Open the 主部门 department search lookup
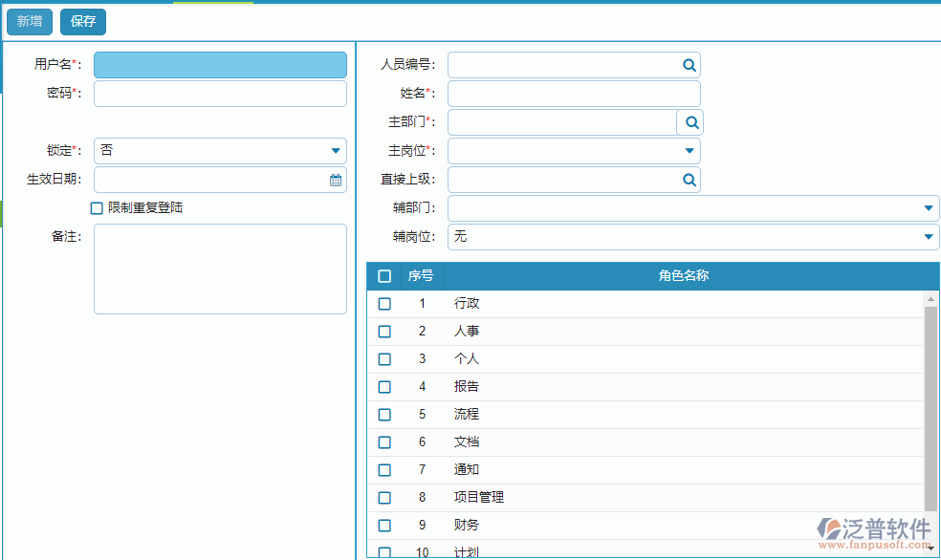The image size is (941, 560). (x=690, y=121)
